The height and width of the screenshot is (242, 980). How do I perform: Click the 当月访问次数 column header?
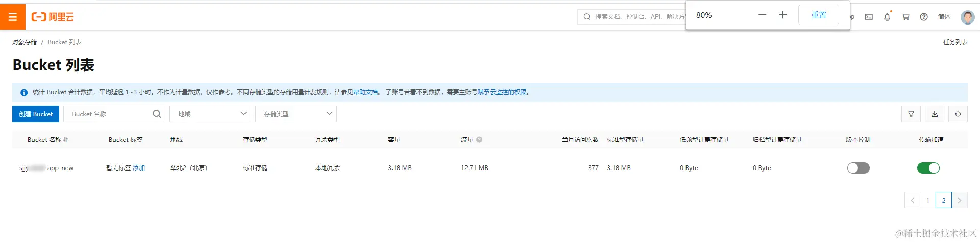[x=580, y=140]
